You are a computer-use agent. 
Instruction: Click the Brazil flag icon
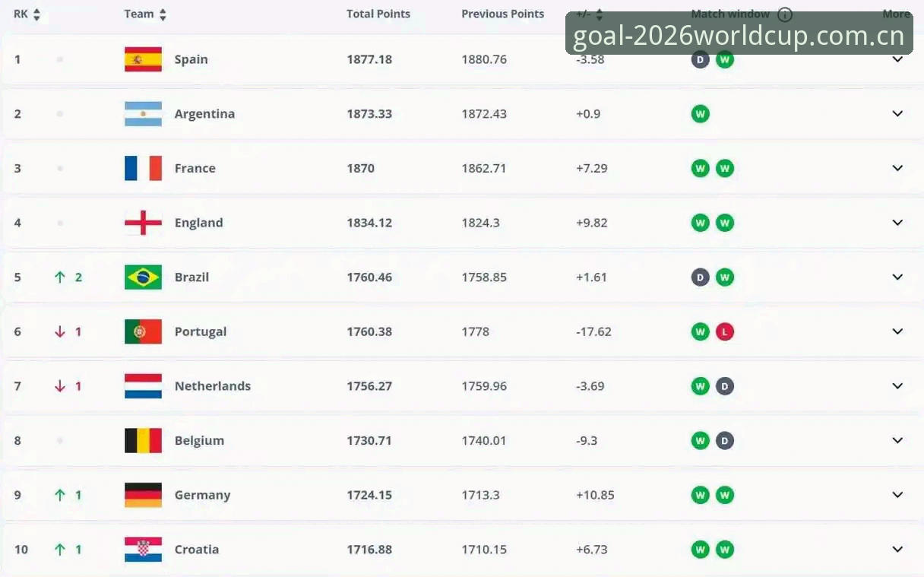coord(143,277)
